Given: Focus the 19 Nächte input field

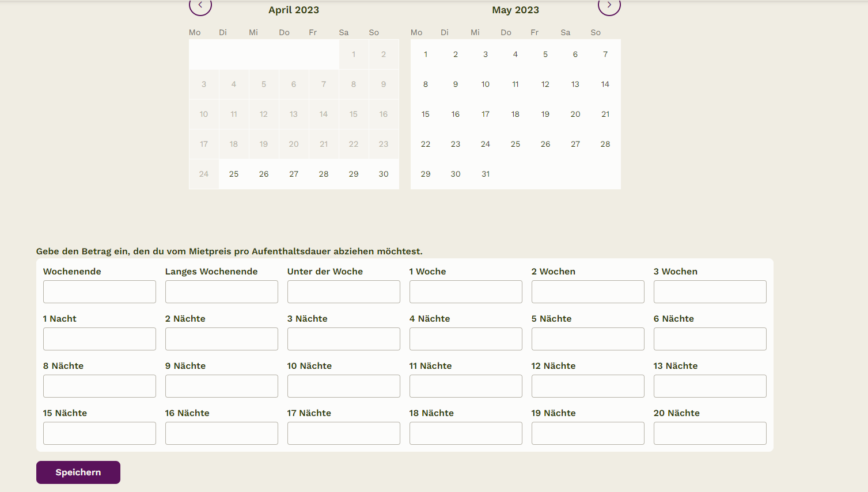Looking at the screenshot, I should (588, 433).
